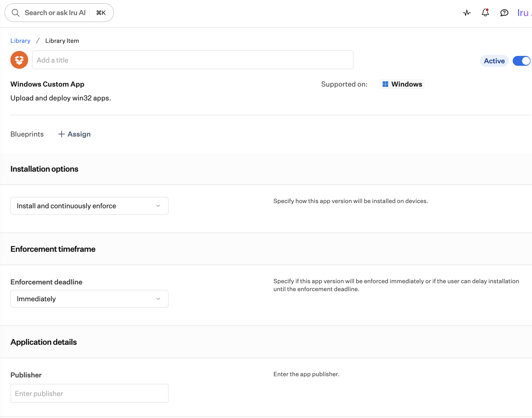Click the Enter publisher input field
This screenshot has height=418, width=532.
(89, 393)
